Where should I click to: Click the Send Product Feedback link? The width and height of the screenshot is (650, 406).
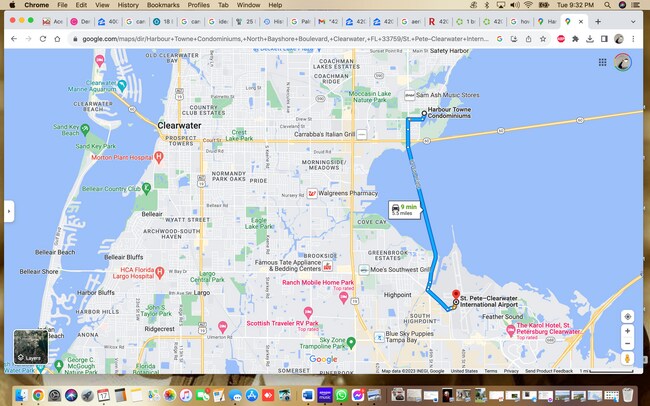click(x=548, y=371)
